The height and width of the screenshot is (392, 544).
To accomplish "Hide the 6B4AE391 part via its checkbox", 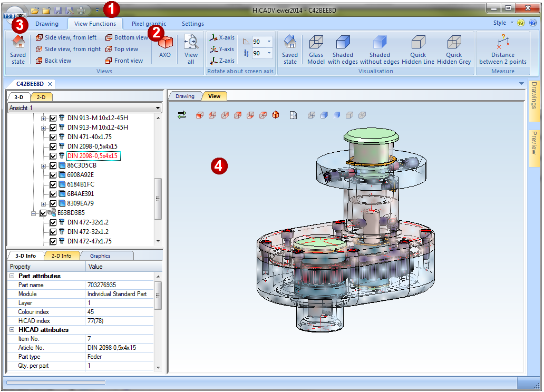I will [x=53, y=194].
